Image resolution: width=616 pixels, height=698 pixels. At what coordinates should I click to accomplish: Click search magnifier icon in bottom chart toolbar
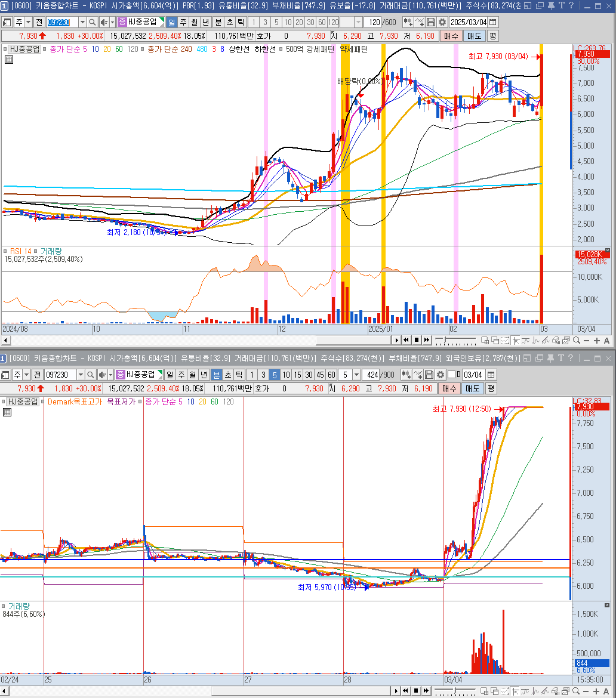point(90,375)
